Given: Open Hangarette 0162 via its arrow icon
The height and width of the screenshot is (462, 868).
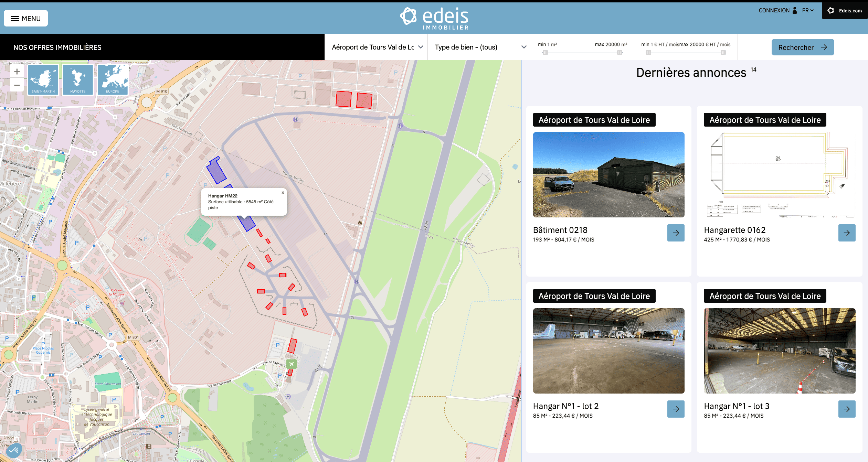Looking at the screenshot, I should (847, 233).
